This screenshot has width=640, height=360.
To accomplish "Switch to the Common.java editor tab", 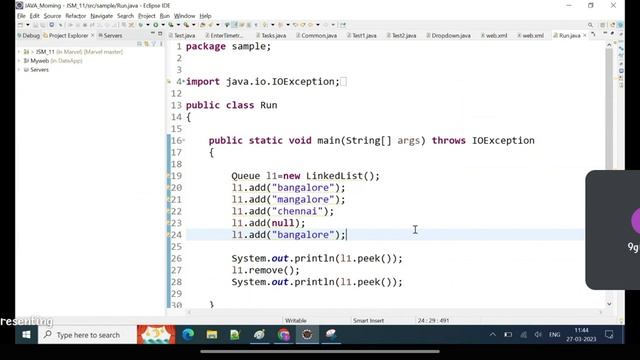I will click(x=316, y=36).
